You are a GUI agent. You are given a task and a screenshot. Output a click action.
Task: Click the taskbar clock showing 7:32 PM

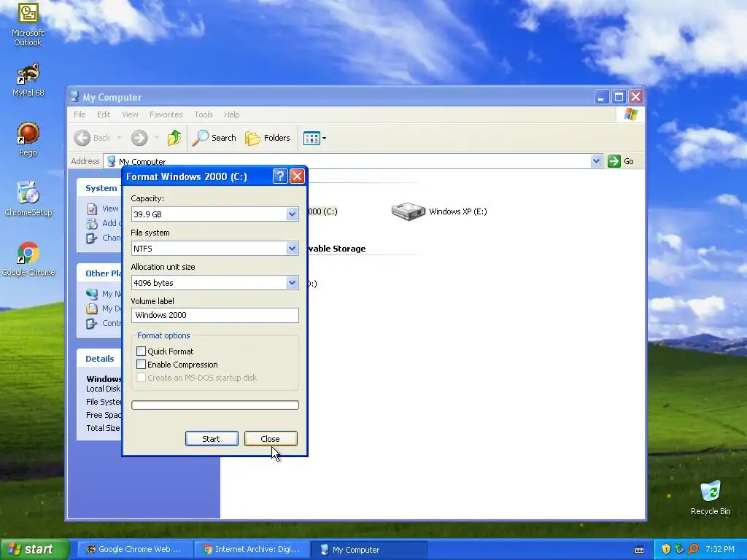(720, 549)
